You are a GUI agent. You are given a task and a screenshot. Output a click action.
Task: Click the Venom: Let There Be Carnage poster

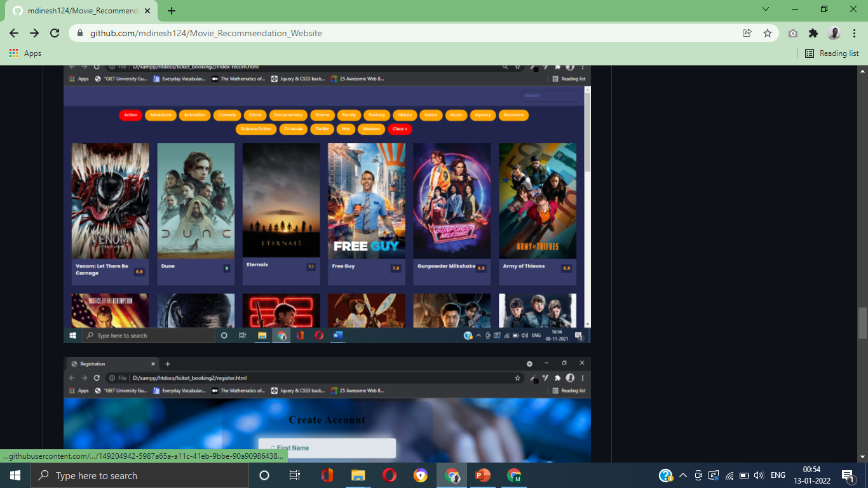[110, 201]
